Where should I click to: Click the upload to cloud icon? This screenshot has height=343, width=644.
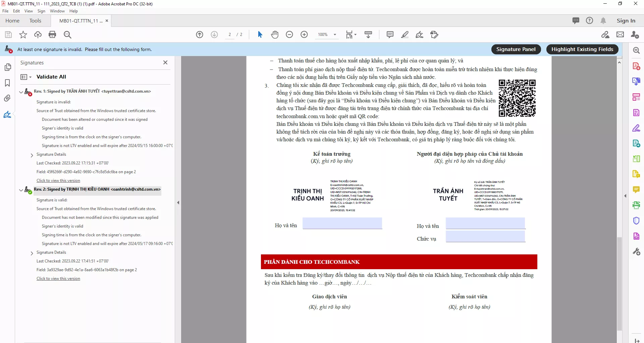pos(38,35)
